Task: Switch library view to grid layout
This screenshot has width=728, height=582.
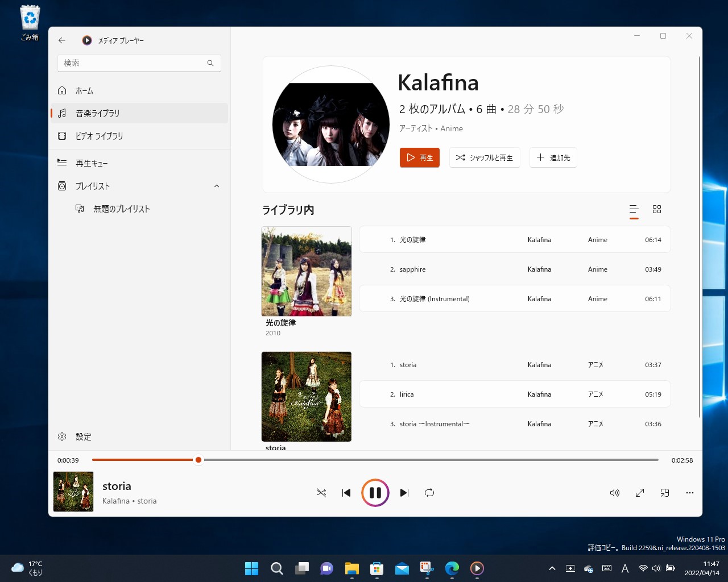Action: [x=657, y=209]
